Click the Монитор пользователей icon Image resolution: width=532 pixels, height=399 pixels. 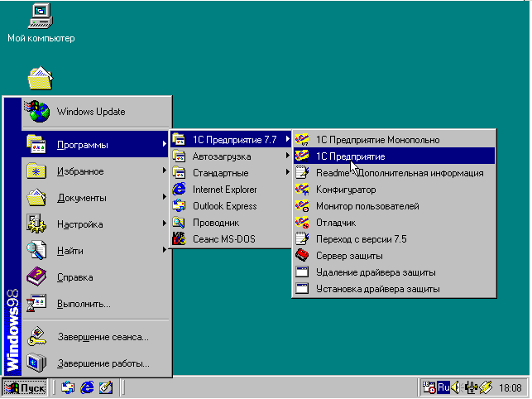(302, 206)
